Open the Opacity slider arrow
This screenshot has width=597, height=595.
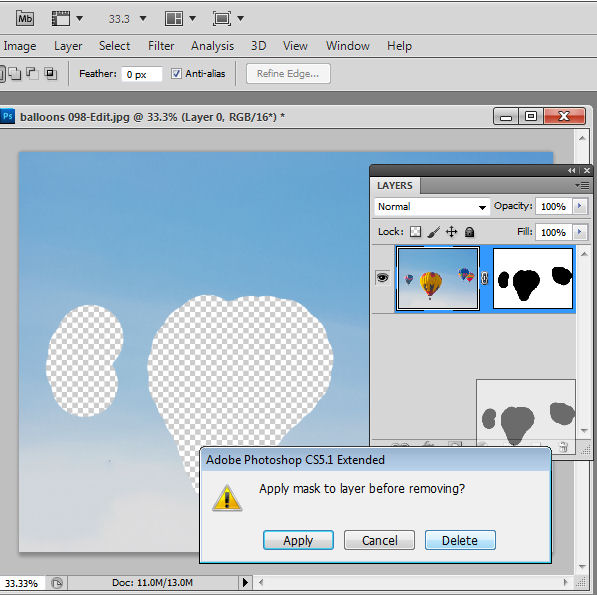click(x=579, y=206)
